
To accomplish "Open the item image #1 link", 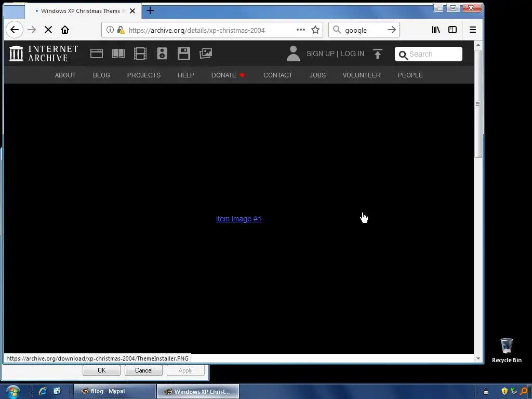I will [x=238, y=219].
